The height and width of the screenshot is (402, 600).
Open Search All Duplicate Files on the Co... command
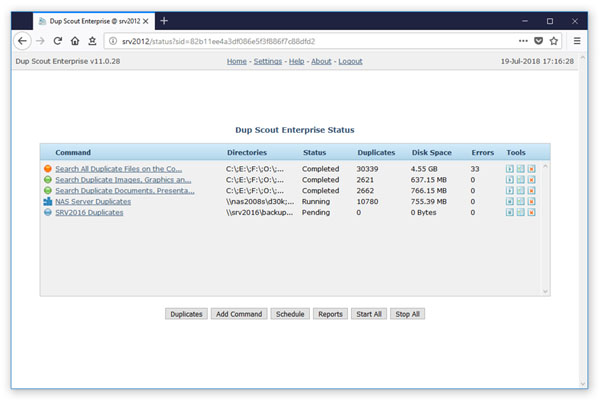(x=119, y=169)
